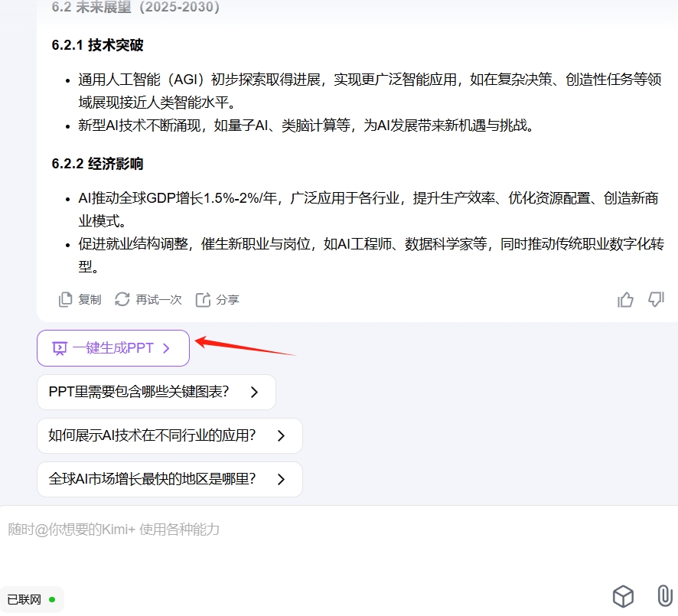This screenshot has height=616, width=678.
Task: Click the retry (再试一次) refresh icon
Action: click(x=122, y=299)
